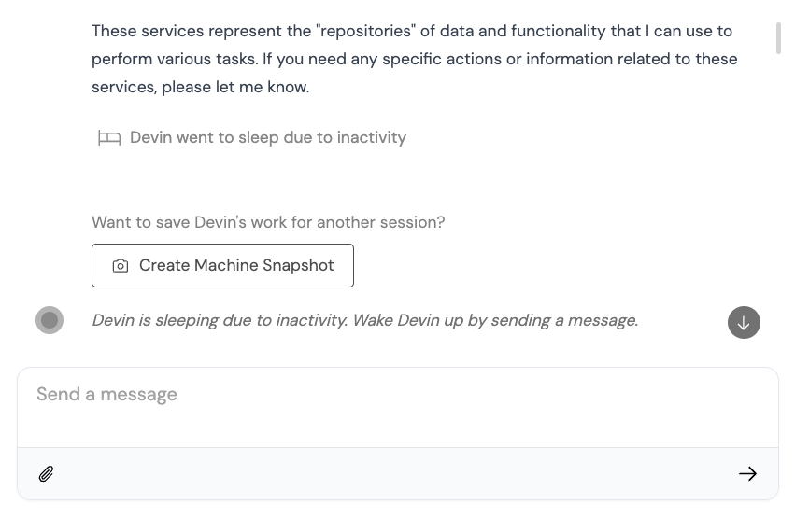Click the 'services, please let me know.' line
795x532 pixels.
point(200,87)
